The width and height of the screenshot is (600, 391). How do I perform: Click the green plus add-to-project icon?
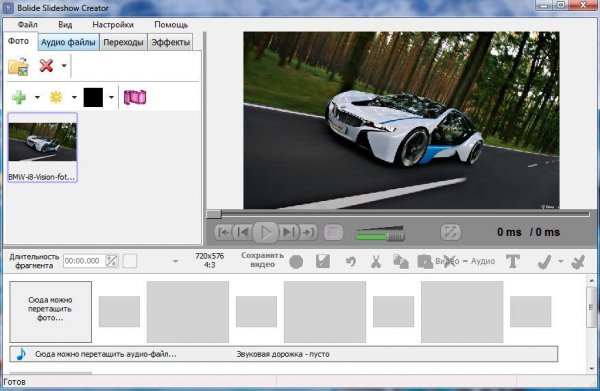(x=19, y=97)
